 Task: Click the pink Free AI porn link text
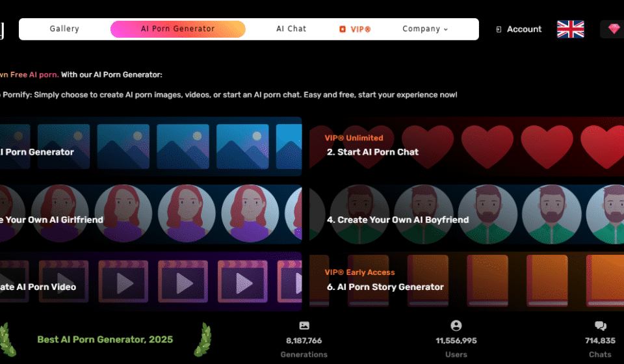click(x=35, y=75)
